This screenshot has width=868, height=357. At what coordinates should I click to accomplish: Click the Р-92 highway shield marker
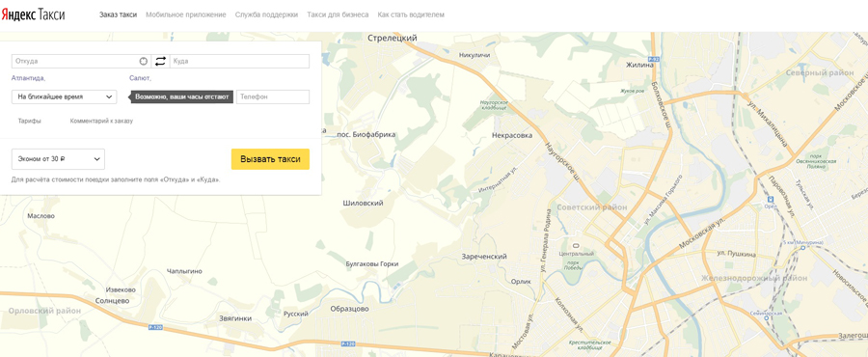[654, 58]
